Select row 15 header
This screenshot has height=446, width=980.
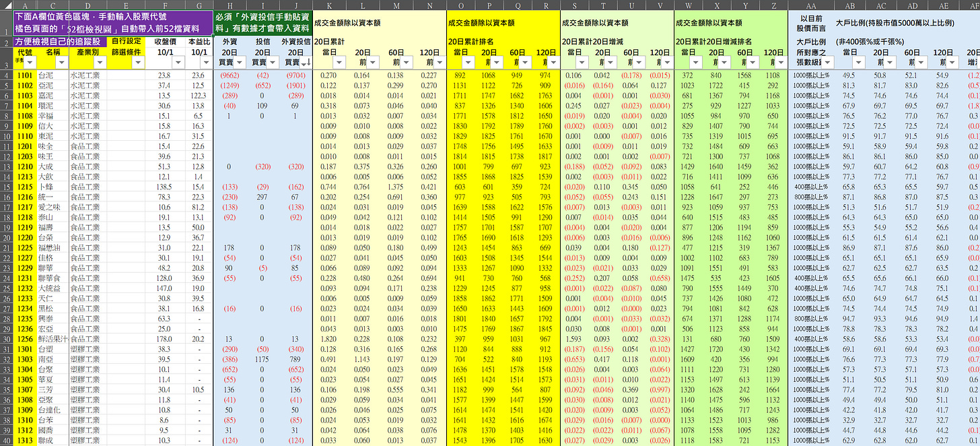pyautogui.click(x=6, y=187)
